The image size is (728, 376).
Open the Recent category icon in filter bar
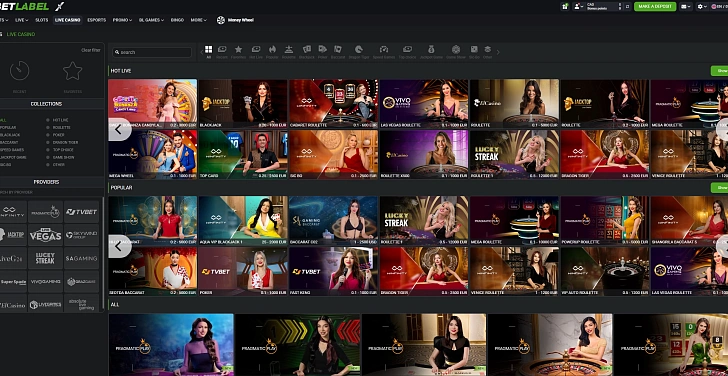click(222, 49)
